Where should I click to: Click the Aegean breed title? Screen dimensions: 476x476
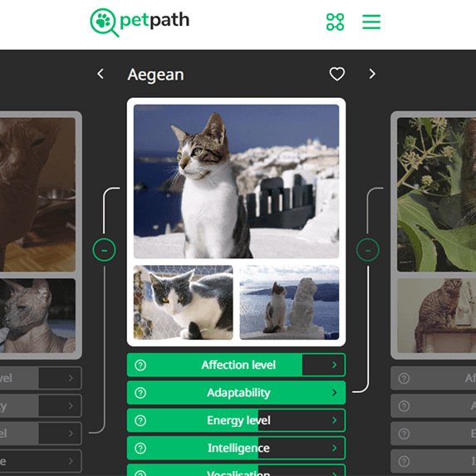click(155, 75)
